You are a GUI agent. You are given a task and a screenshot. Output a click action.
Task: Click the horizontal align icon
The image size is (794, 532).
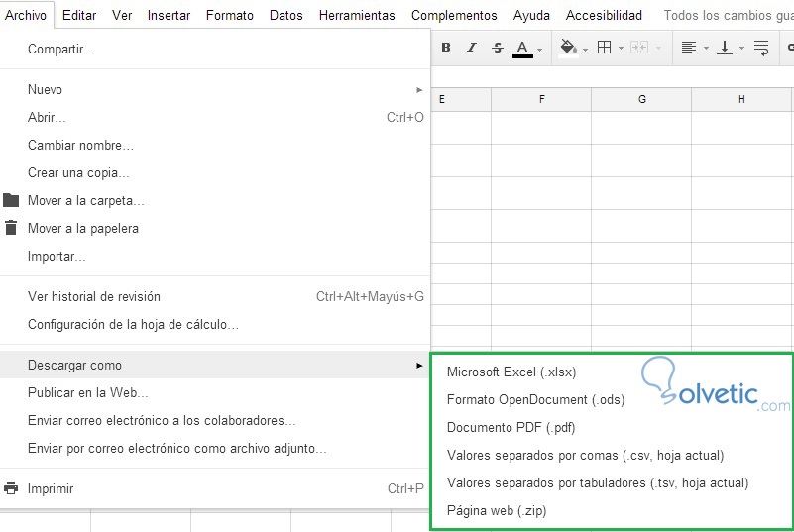click(x=689, y=48)
